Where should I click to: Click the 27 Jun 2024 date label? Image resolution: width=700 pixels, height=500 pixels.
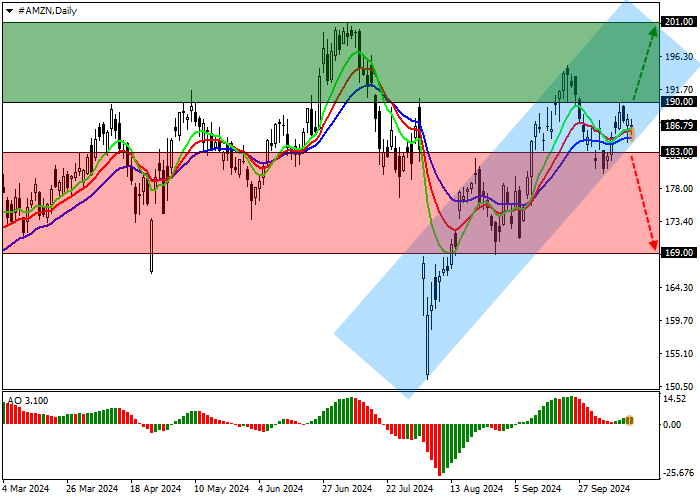click(347, 489)
